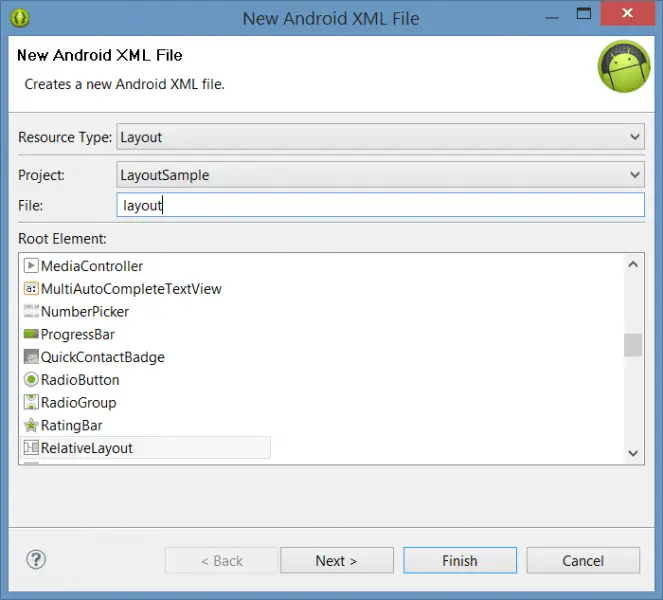
Task: Select RelativeLayout as root element
Action: click(86, 448)
